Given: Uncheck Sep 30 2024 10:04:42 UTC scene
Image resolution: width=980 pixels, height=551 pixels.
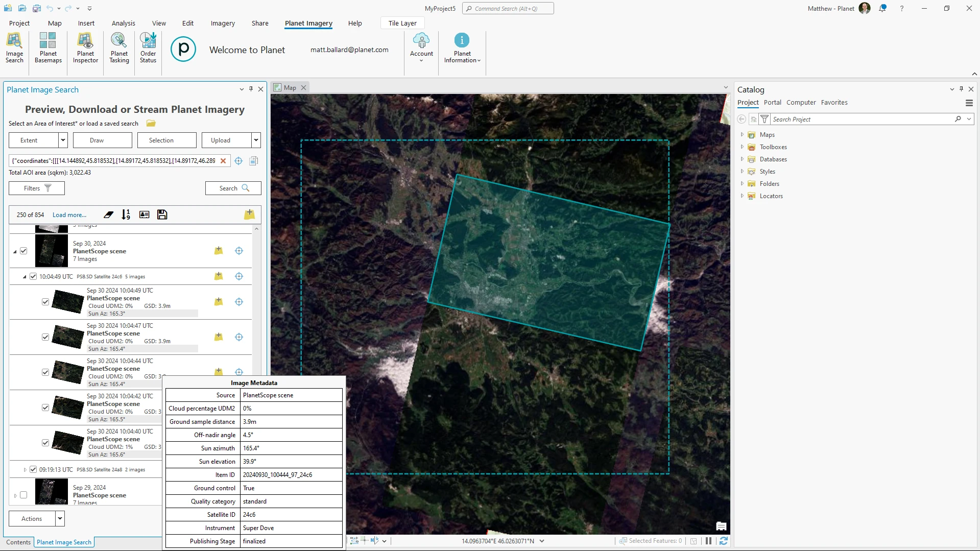Looking at the screenshot, I should pyautogui.click(x=45, y=408).
